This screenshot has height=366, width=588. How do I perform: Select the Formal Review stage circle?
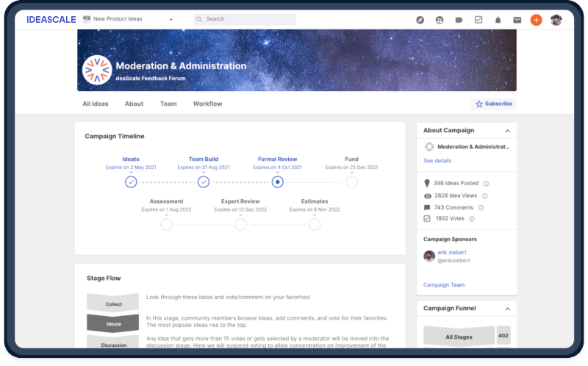pos(277,182)
